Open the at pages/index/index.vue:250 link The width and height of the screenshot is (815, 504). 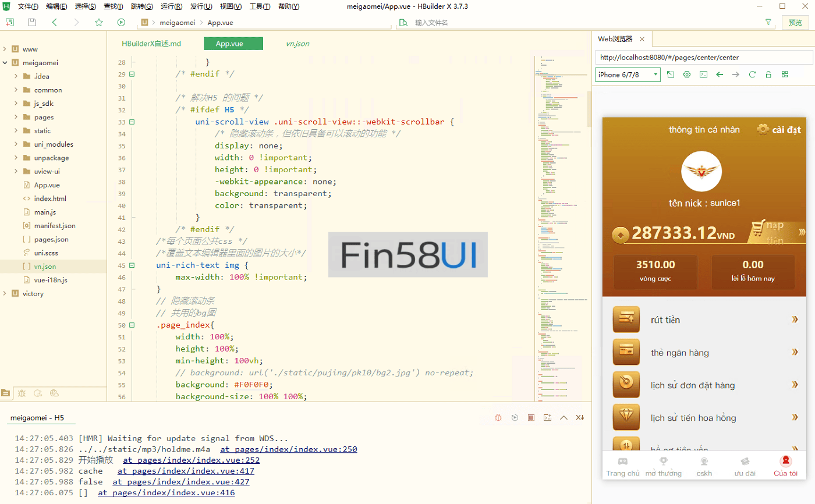(x=288, y=449)
